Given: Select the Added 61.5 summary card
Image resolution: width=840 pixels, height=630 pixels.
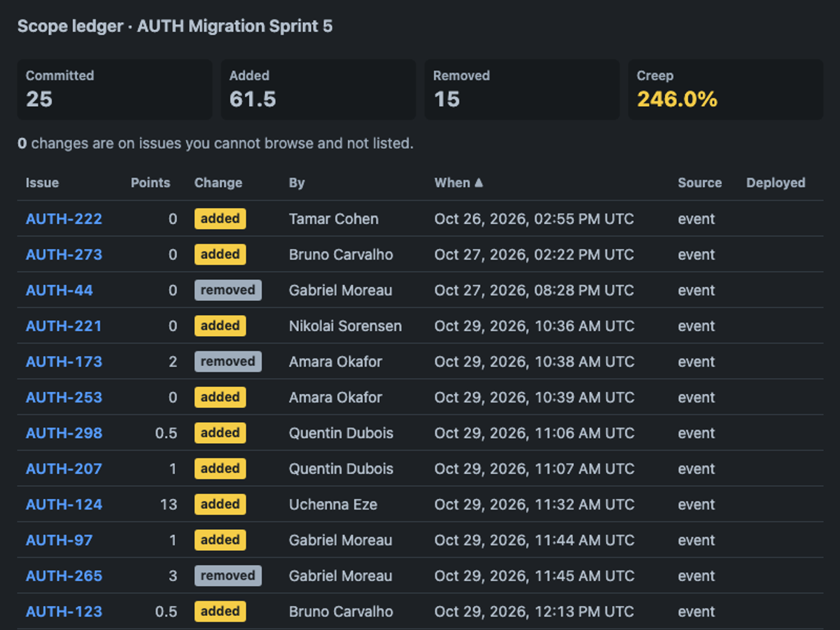Looking at the screenshot, I should coord(318,90).
